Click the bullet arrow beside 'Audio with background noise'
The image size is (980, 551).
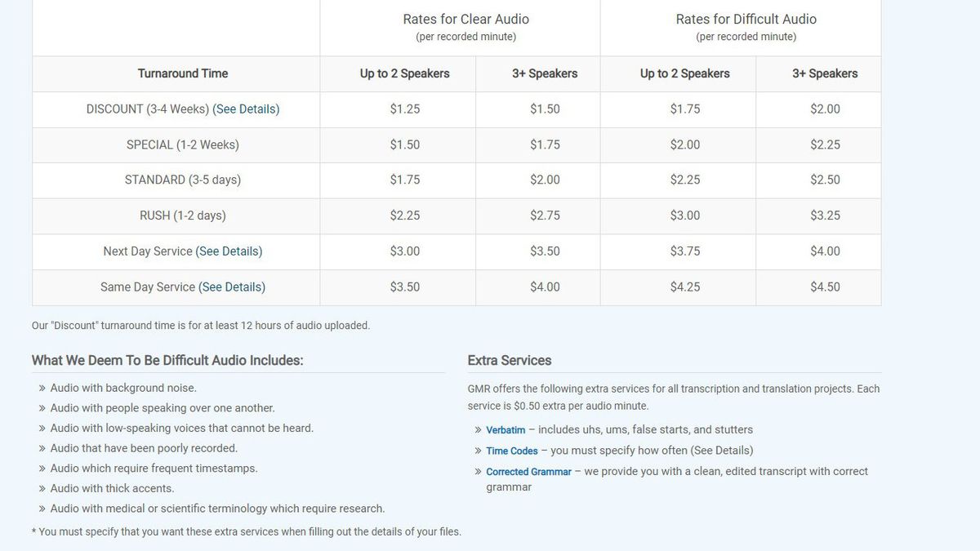[42, 389]
